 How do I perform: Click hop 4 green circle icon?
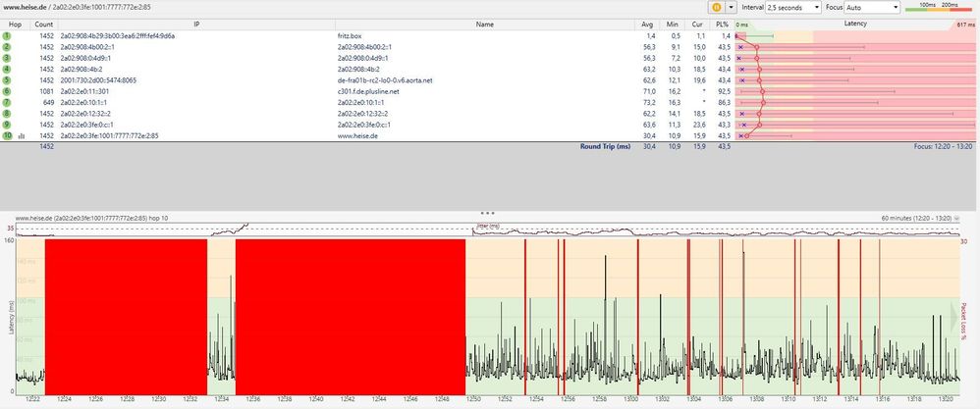[7, 70]
